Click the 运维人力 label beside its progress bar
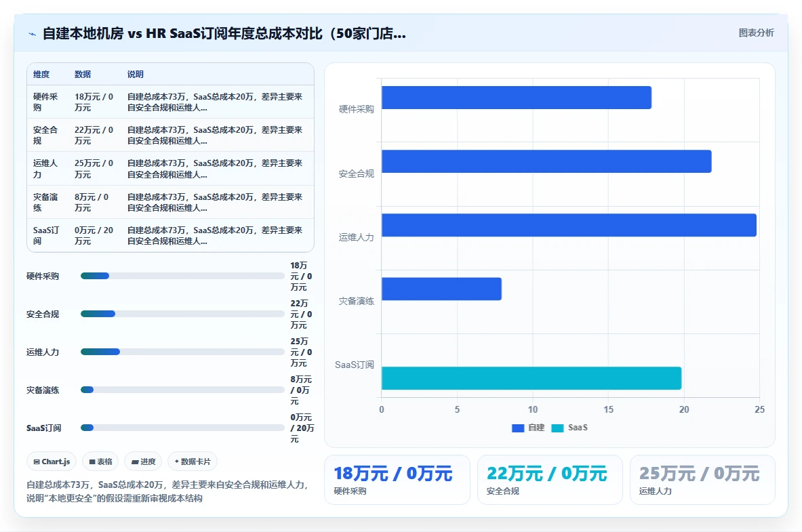The height and width of the screenshot is (532, 802). click(x=43, y=352)
